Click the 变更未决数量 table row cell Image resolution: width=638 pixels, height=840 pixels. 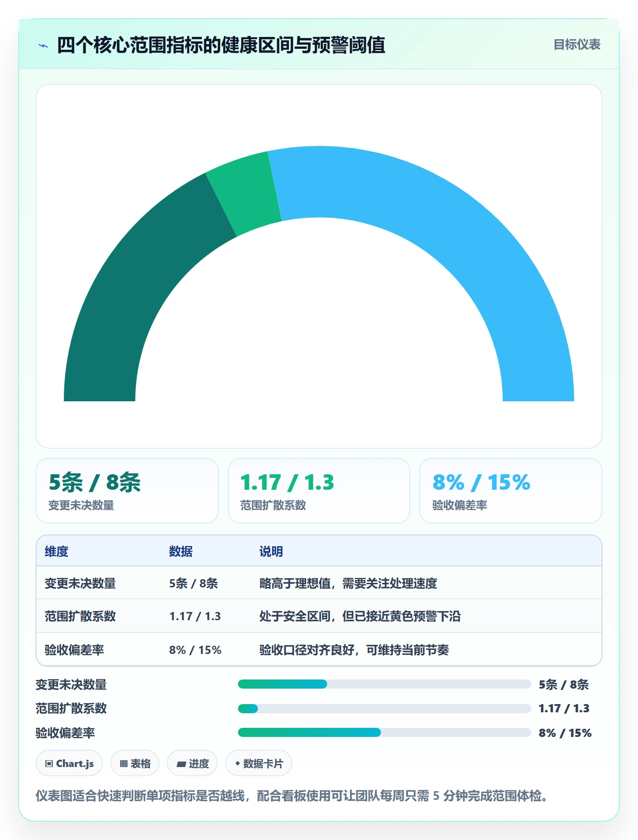pos(80,583)
